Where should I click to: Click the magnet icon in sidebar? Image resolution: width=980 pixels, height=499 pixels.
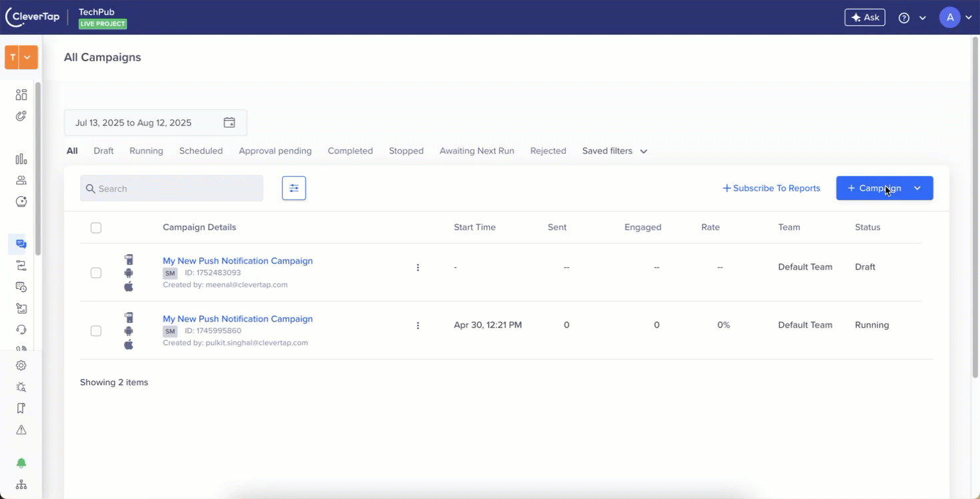pyautogui.click(x=21, y=116)
